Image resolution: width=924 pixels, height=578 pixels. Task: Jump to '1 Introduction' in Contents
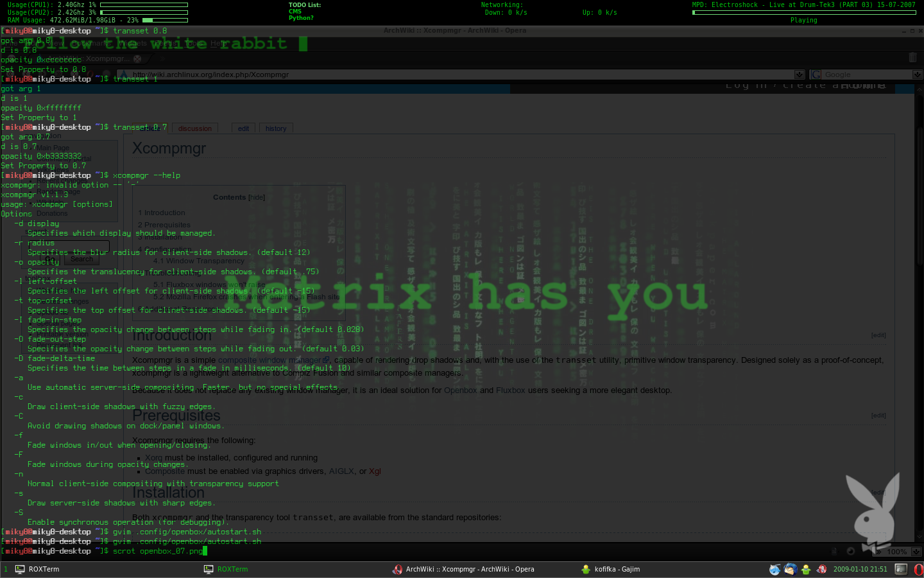point(162,213)
